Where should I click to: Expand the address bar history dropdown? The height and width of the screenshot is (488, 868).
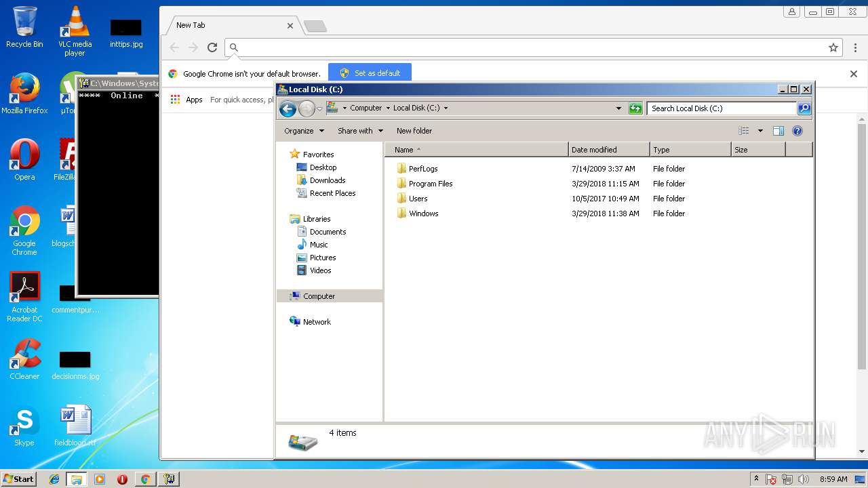point(618,108)
